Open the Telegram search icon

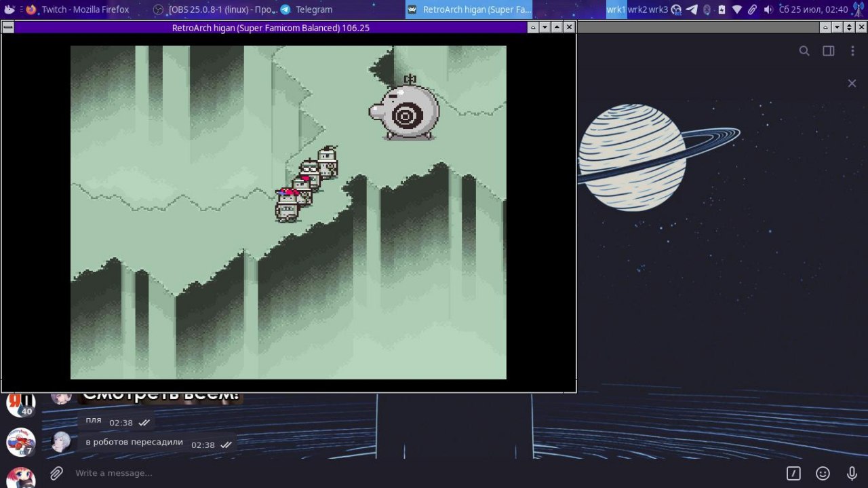(804, 51)
